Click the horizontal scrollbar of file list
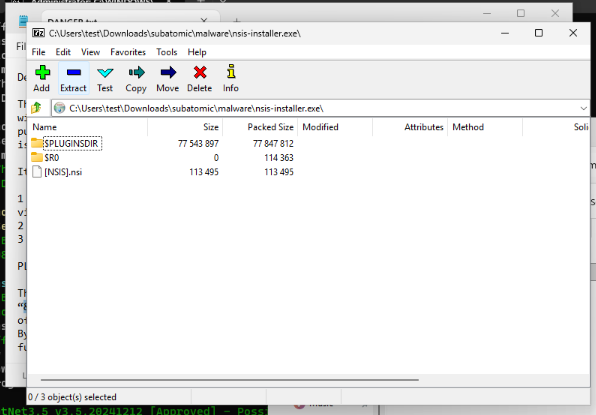Viewport: 596px width, 415px height. (x=230, y=379)
